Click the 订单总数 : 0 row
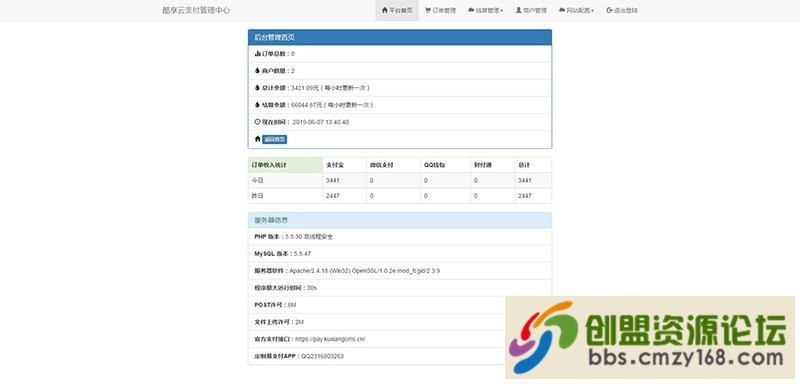Image resolution: width=800 pixels, height=384 pixels. click(x=400, y=54)
